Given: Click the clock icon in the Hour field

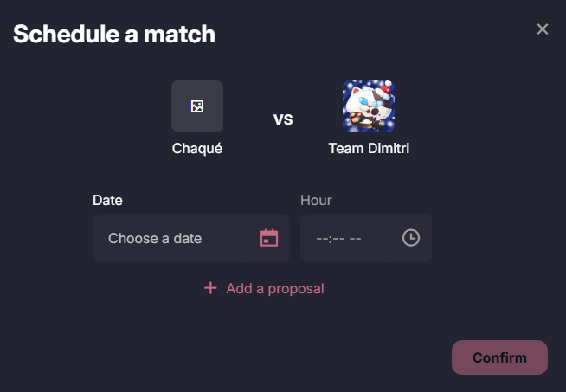Looking at the screenshot, I should point(411,238).
